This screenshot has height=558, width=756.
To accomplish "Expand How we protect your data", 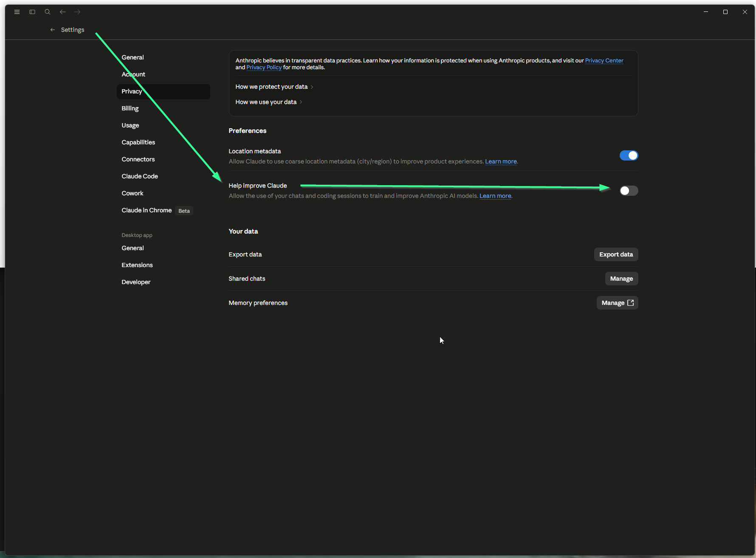I will click(274, 87).
